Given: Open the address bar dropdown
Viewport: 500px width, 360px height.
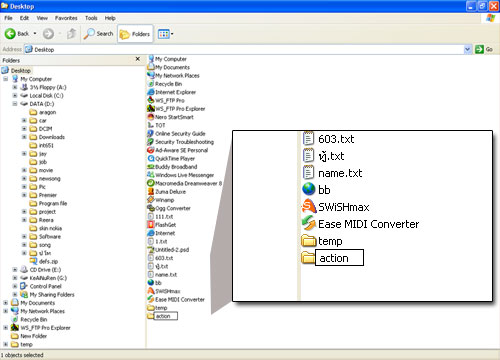Looking at the screenshot, I should click(x=467, y=50).
